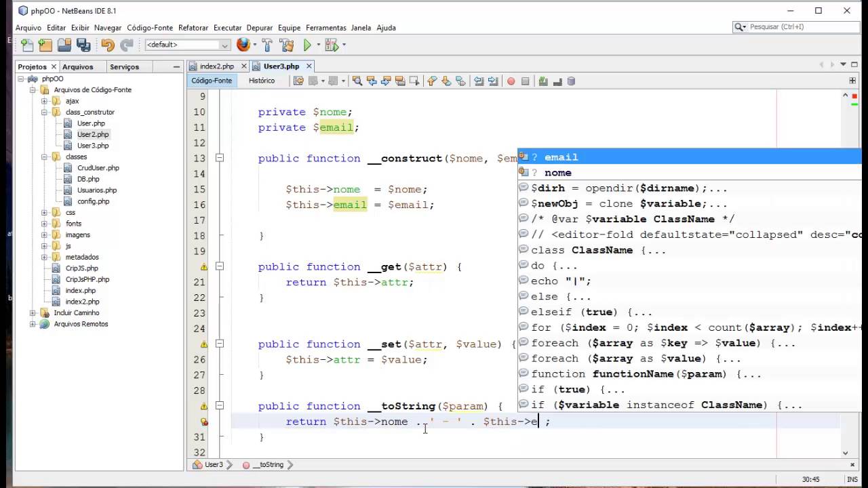Click the Last Edit location icon in editor toolbar

pos(298,81)
